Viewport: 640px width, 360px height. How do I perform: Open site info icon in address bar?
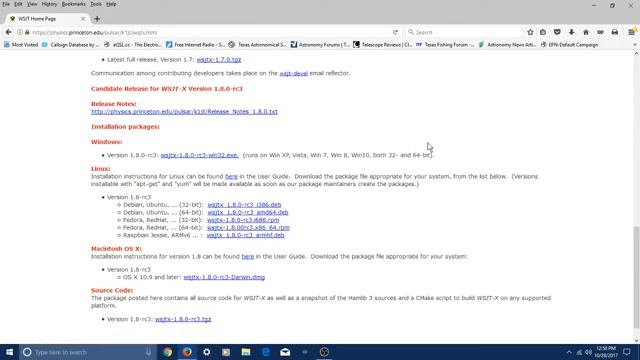[x=20, y=32]
